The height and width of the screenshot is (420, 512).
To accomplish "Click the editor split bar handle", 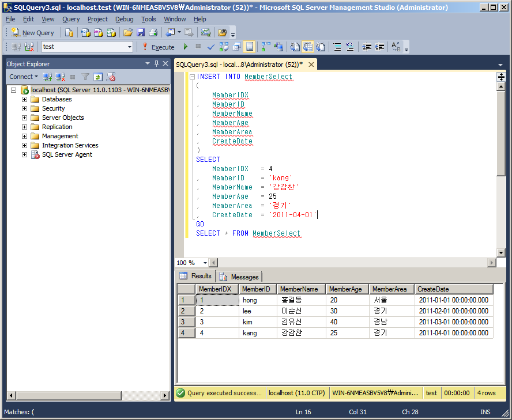I will coord(501,77).
